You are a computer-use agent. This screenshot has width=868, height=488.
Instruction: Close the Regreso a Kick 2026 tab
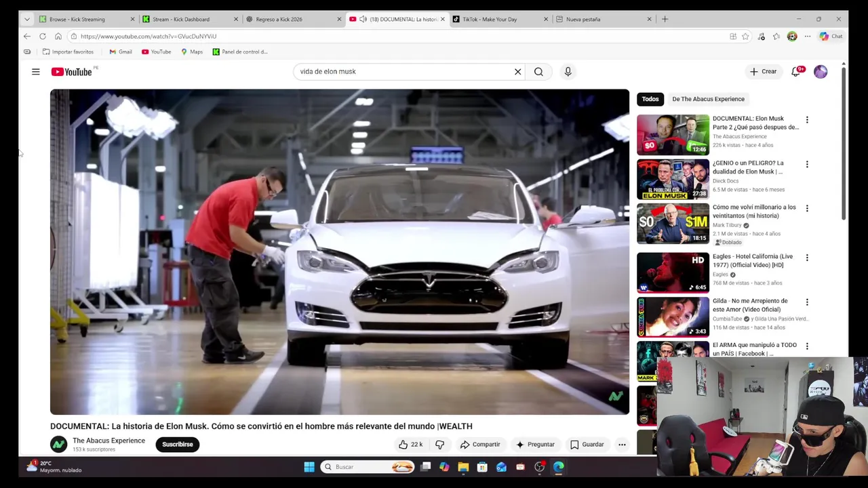tap(339, 19)
